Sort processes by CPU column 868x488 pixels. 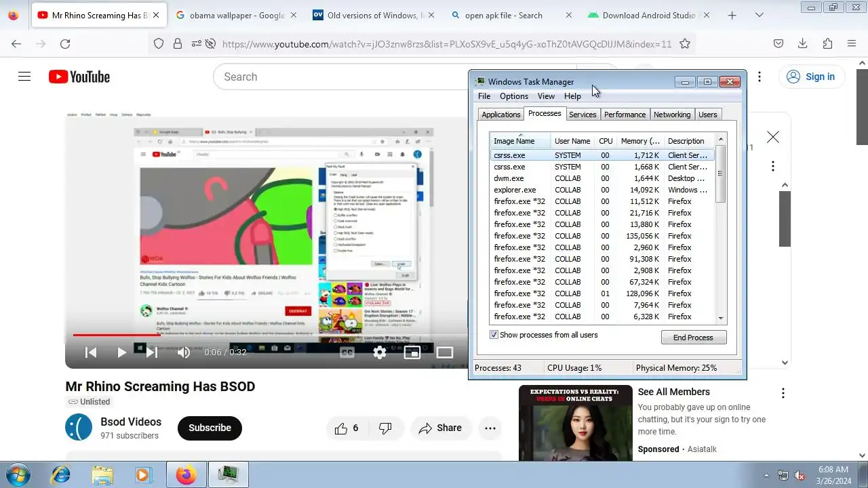[x=606, y=141]
